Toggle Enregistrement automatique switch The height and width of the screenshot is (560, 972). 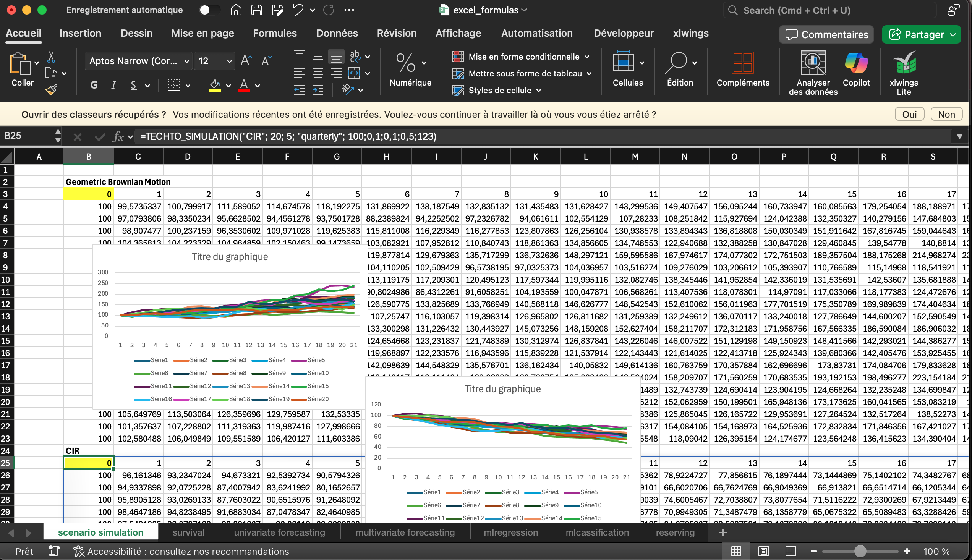210,10
